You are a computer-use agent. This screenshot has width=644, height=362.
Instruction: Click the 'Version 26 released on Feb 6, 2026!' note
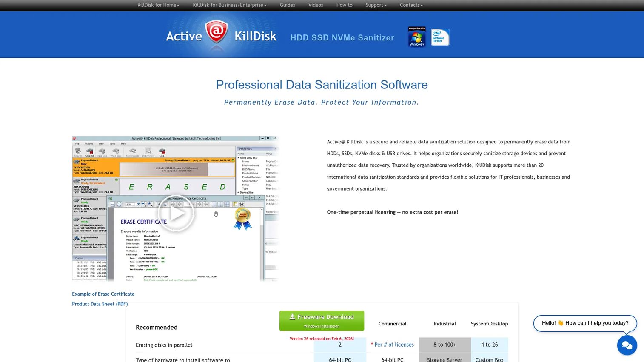(x=322, y=339)
